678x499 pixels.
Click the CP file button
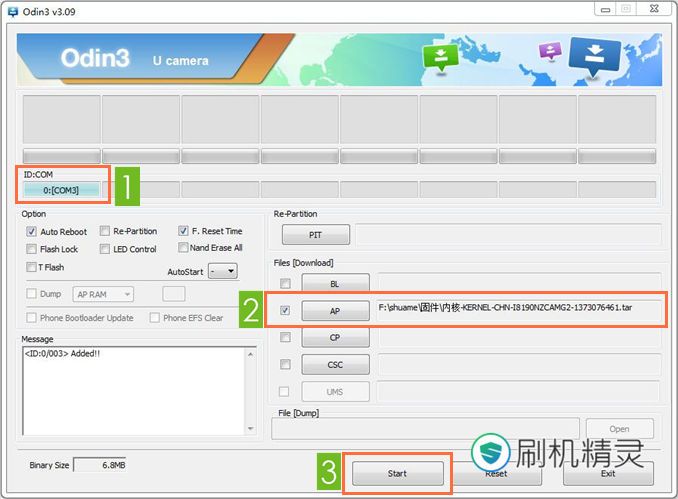[336, 337]
